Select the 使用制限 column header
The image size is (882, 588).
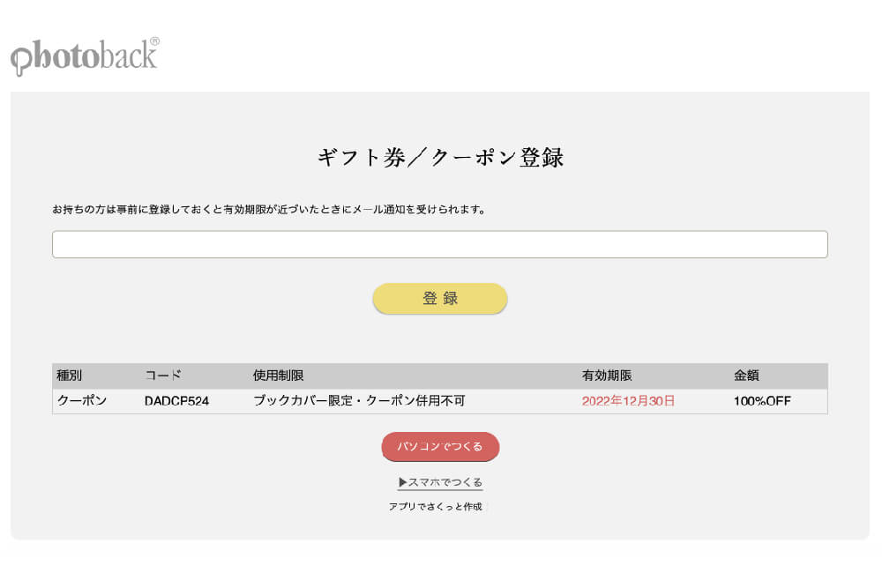(278, 376)
